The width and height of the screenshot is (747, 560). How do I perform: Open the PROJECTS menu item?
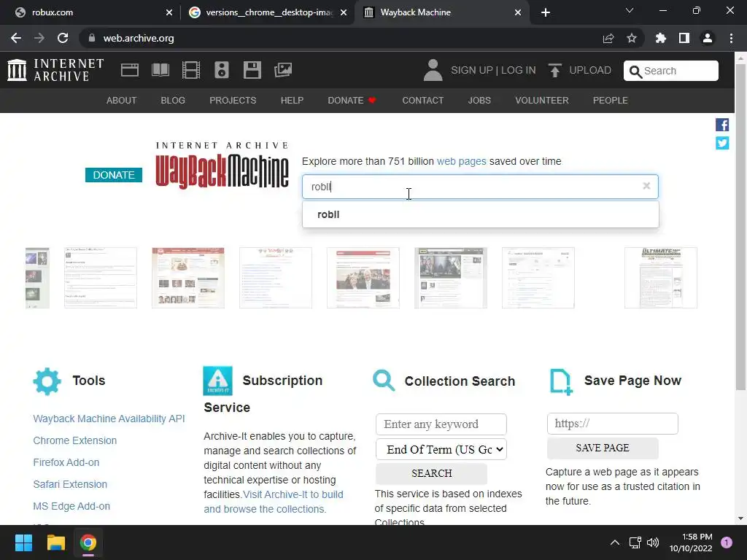(233, 101)
